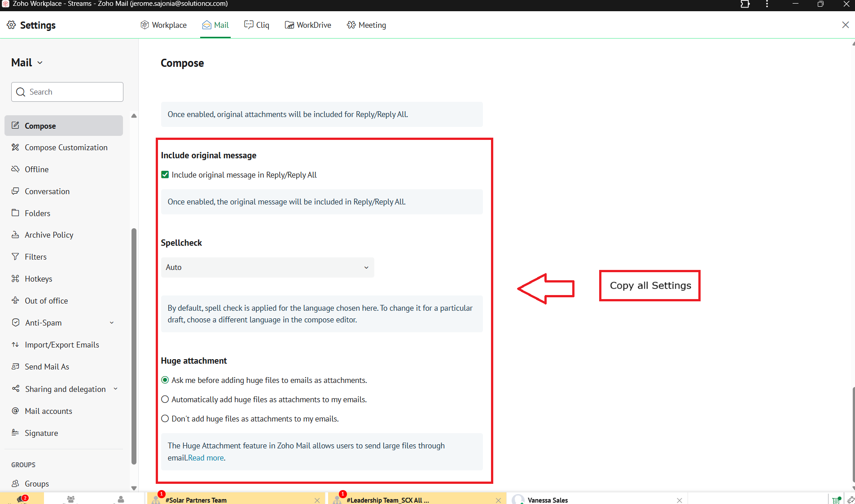Click the Hotkeys command icon
The image size is (855, 504).
coord(15,279)
